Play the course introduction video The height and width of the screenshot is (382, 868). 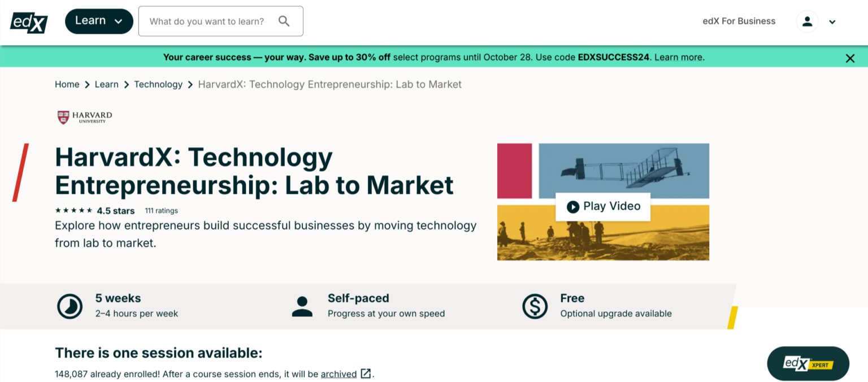(603, 206)
